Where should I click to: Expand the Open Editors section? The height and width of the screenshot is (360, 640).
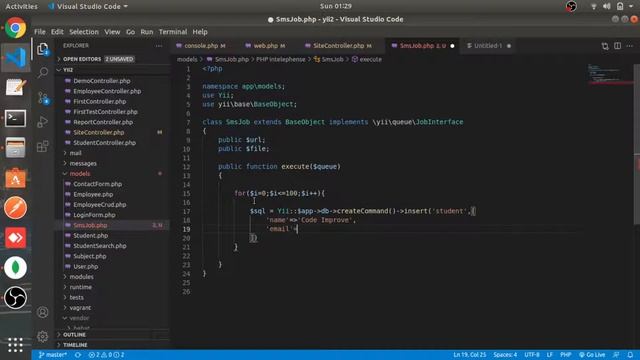(113, 59)
